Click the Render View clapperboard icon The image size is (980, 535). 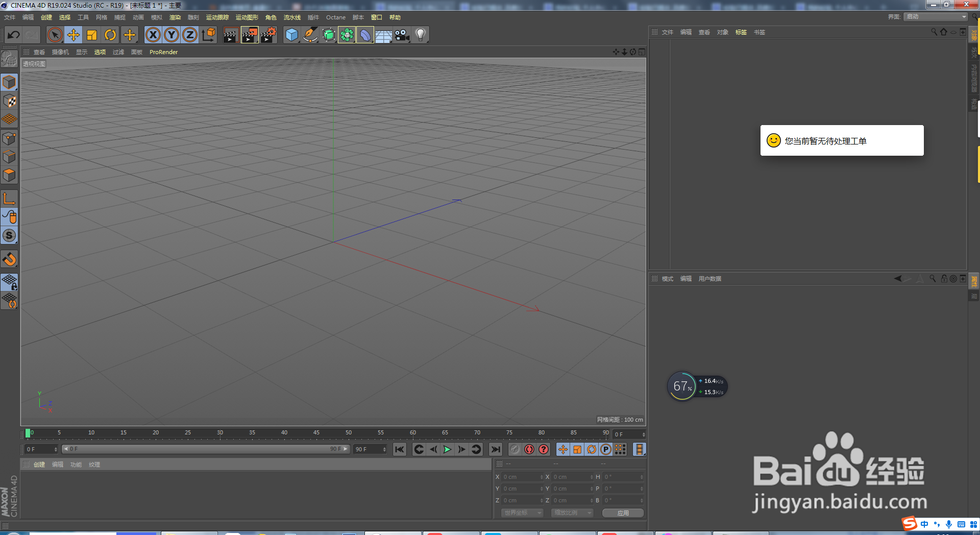[231, 35]
